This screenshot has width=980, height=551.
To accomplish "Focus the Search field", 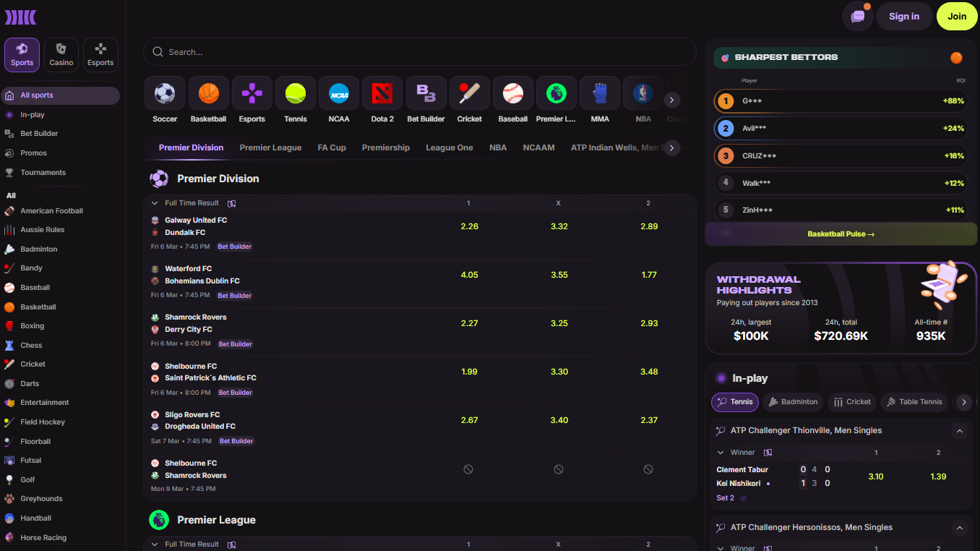I will tap(419, 52).
